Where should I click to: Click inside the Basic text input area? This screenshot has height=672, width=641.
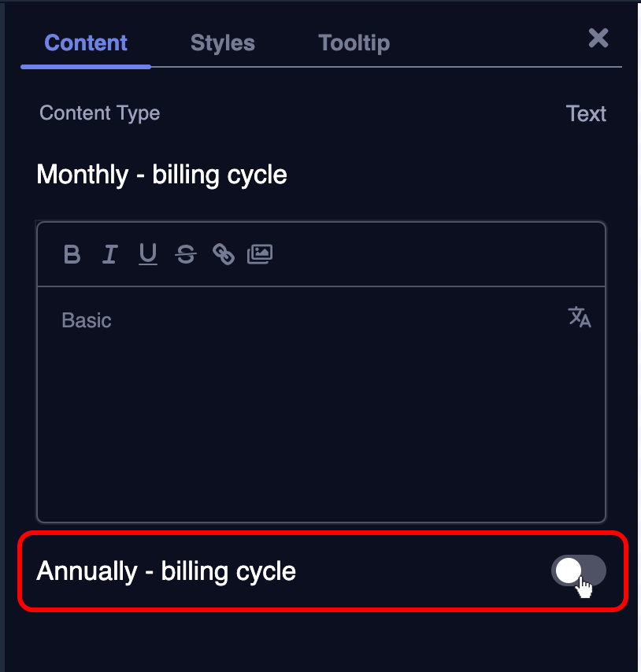point(315,393)
